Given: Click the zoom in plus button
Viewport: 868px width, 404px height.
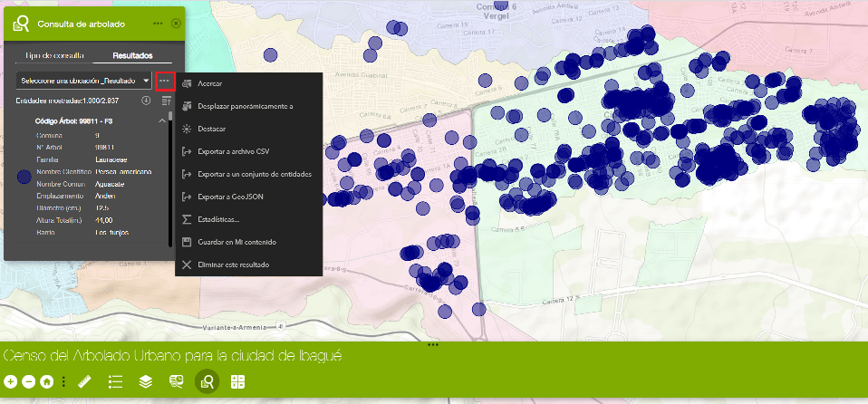Looking at the screenshot, I should tap(10, 382).
